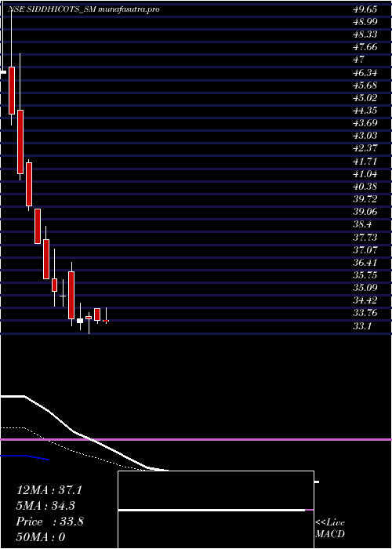Click the 45.68 price label
Image resolution: width=392 pixels, height=549 pixels.
[x=365, y=85]
